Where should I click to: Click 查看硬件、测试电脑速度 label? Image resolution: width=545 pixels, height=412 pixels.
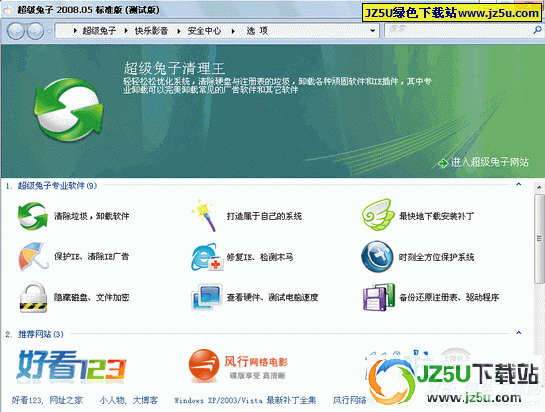coord(272,297)
